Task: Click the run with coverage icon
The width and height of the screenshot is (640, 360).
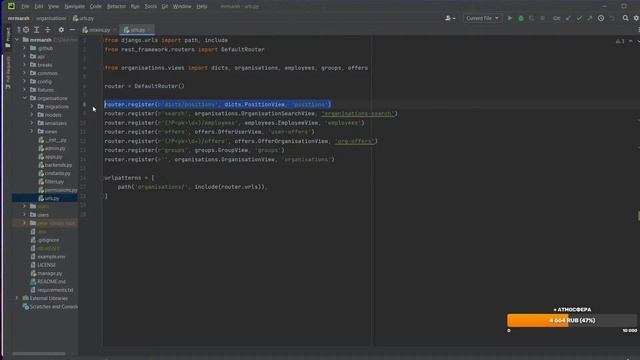Action: coord(531,18)
